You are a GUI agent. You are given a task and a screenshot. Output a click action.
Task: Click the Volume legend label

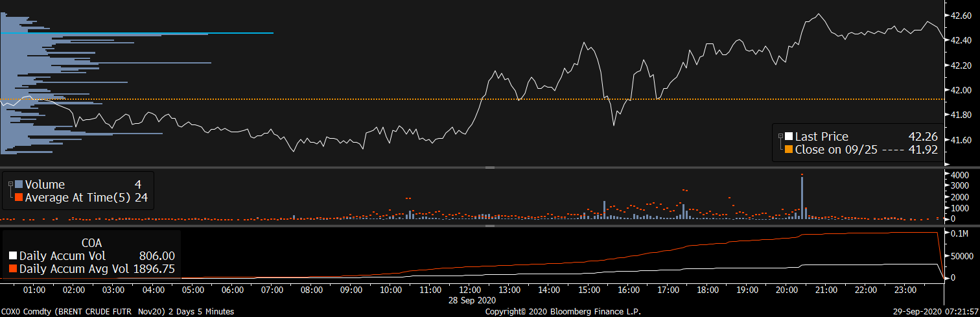coord(45,185)
